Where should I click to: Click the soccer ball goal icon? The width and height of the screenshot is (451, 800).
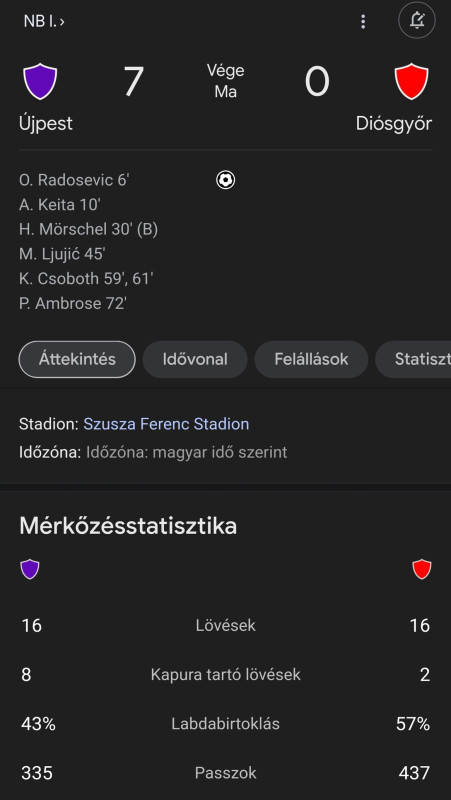click(x=226, y=180)
